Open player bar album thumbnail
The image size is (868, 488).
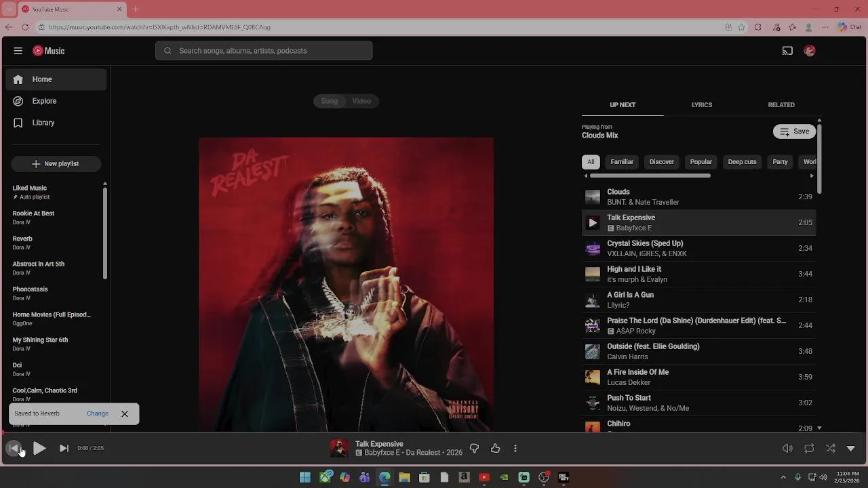(338, 448)
